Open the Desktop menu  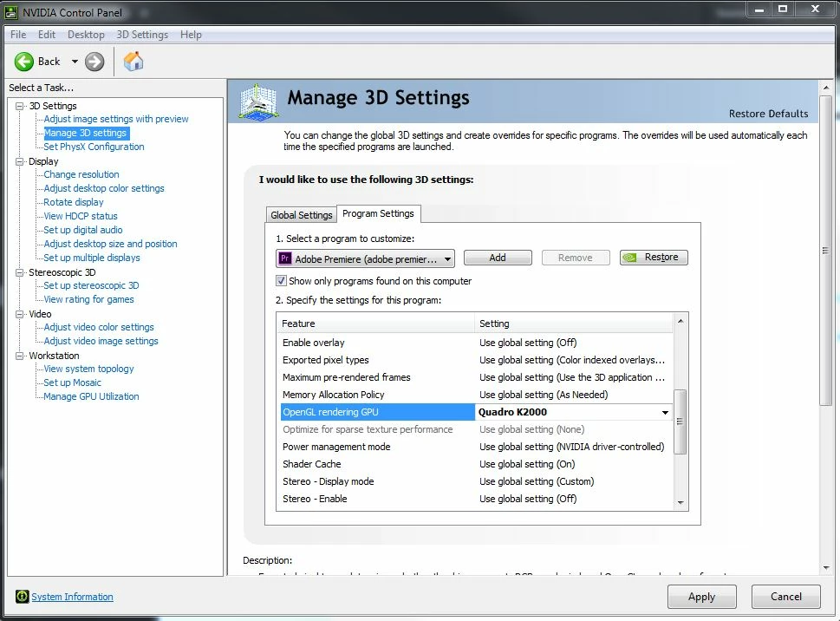click(x=86, y=35)
